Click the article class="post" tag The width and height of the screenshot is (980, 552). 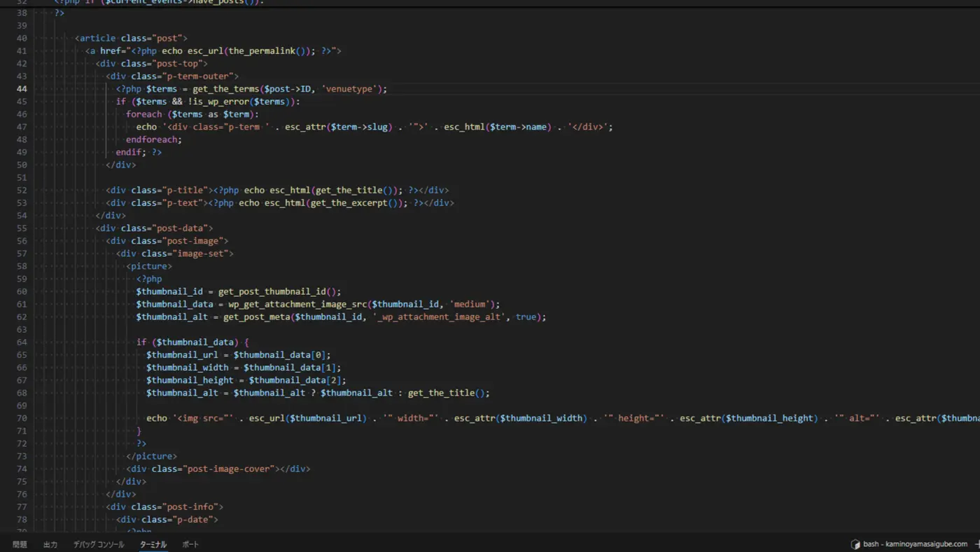(x=132, y=39)
